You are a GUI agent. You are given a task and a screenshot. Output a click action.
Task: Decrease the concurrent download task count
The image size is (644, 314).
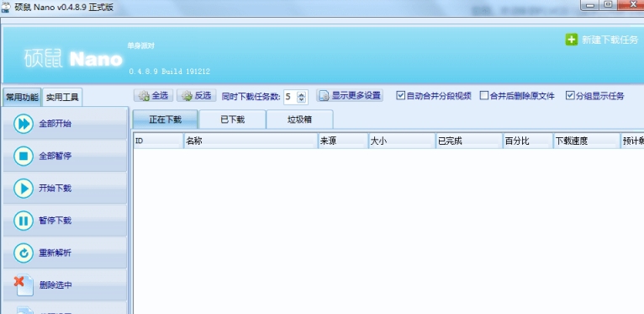[x=302, y=99]
